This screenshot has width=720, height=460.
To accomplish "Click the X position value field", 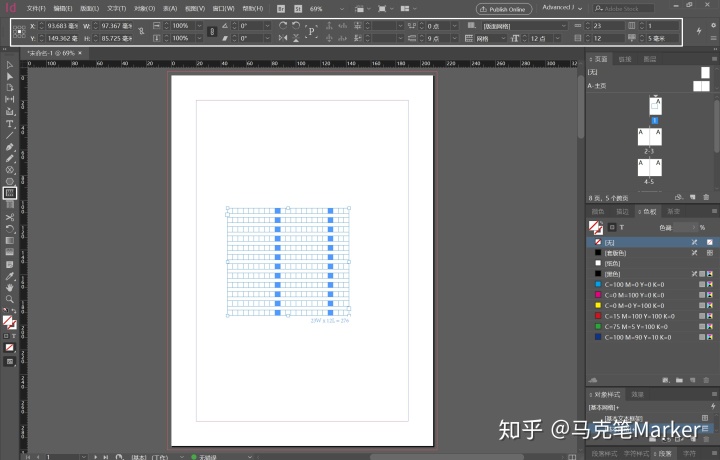I will (x=62, y=26).
